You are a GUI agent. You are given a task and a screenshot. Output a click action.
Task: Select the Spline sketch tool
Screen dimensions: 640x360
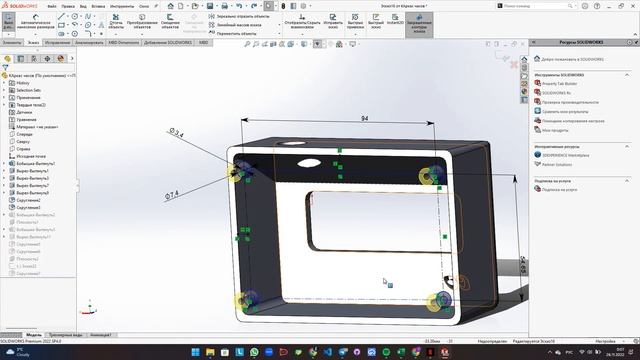[x=88, y=16]
